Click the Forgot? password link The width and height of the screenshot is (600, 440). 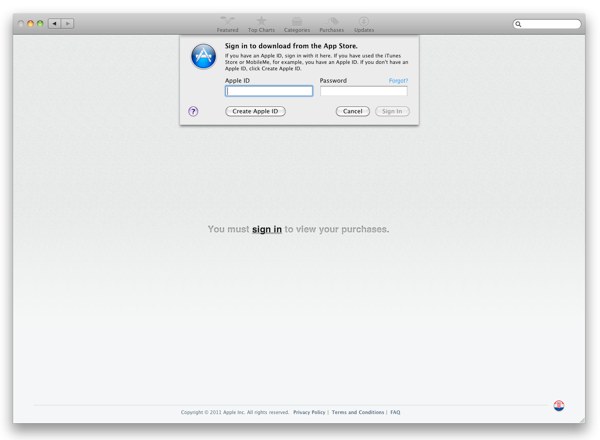click(398, 81)
